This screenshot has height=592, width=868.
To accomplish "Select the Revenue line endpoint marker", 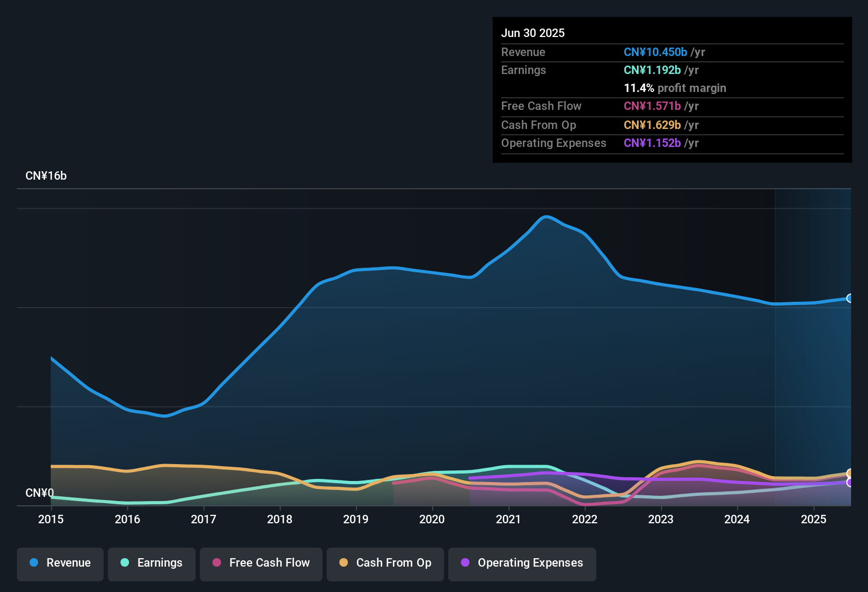I will point(849,299).
